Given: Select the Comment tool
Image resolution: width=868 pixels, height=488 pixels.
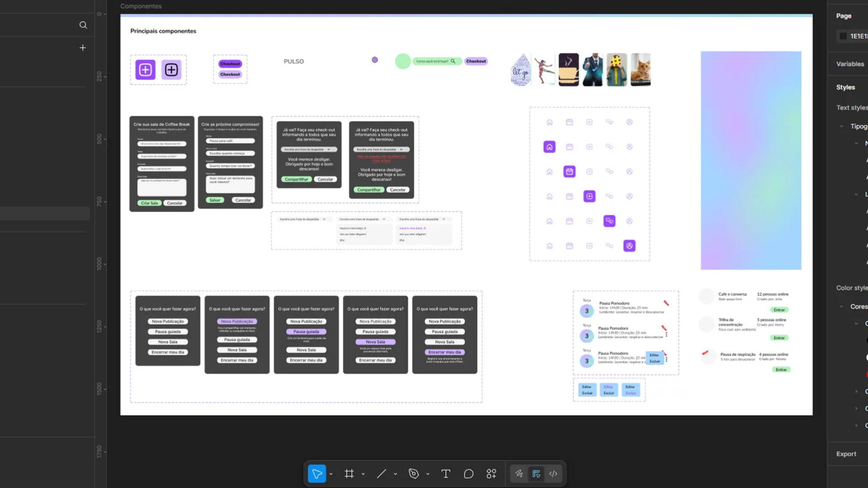Looking at the screenshot, I should coord(469,474).
